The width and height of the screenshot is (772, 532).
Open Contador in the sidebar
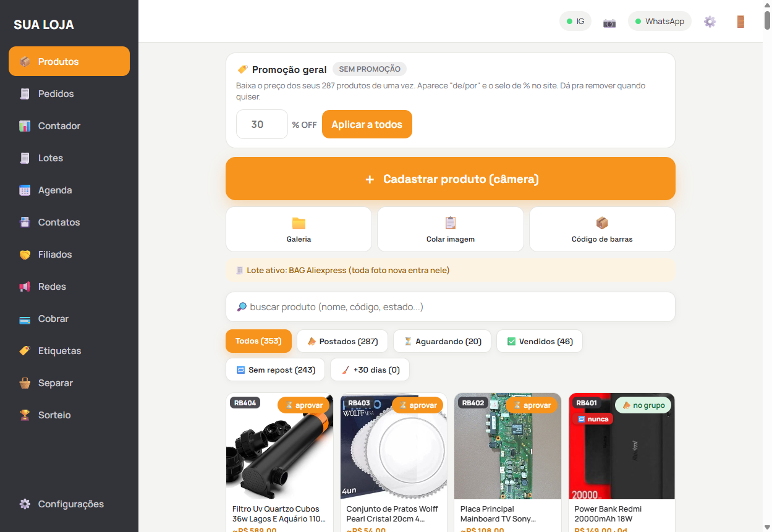point(69,125)
